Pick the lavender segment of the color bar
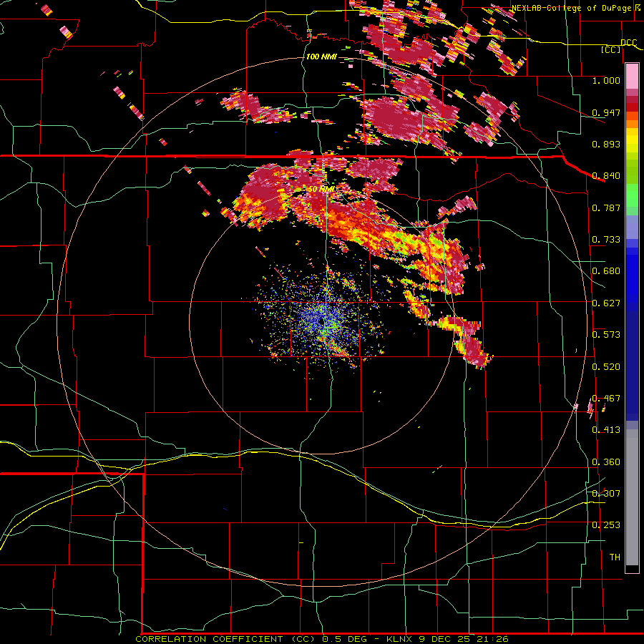644x644 pixels. click(632, 227)
